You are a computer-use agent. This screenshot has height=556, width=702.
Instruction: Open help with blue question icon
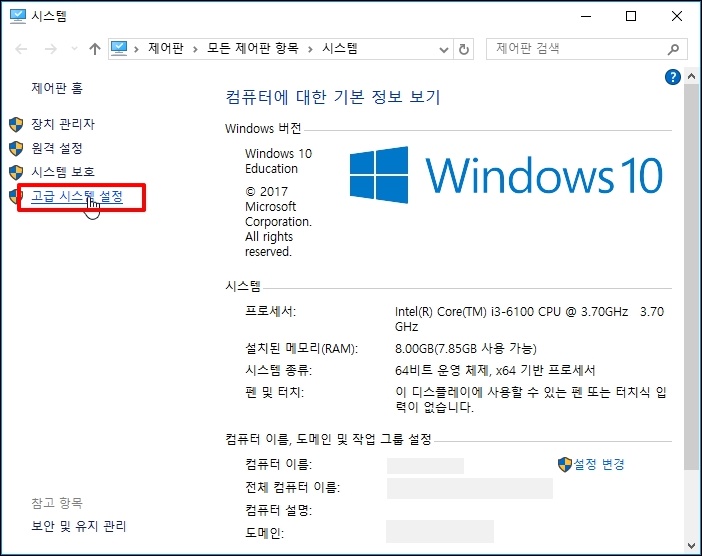point(672,77)
